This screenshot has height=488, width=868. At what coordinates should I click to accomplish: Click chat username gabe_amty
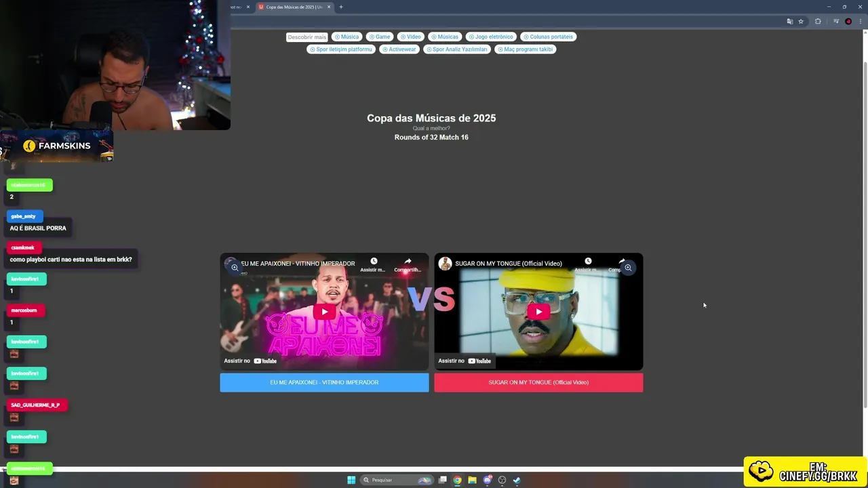point(23,216)
